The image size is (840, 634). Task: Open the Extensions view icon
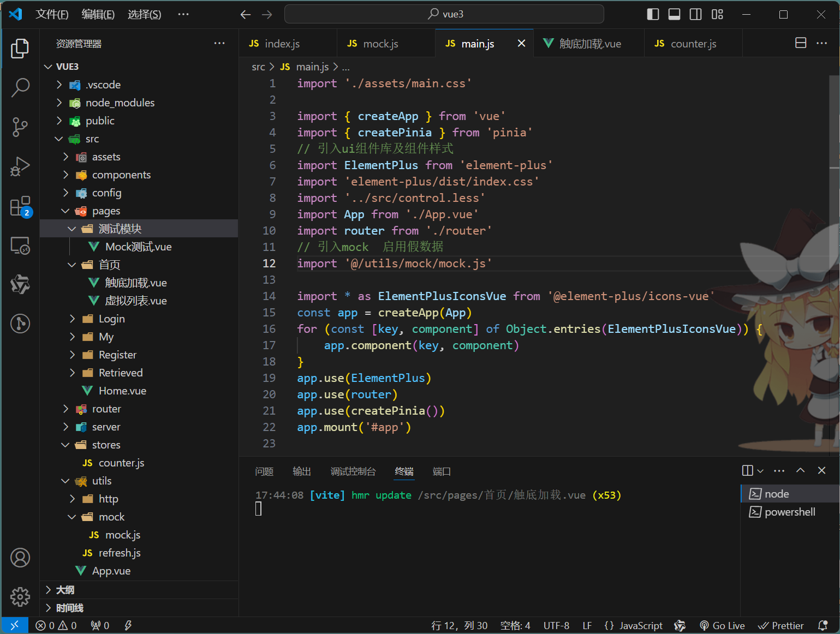20,207
